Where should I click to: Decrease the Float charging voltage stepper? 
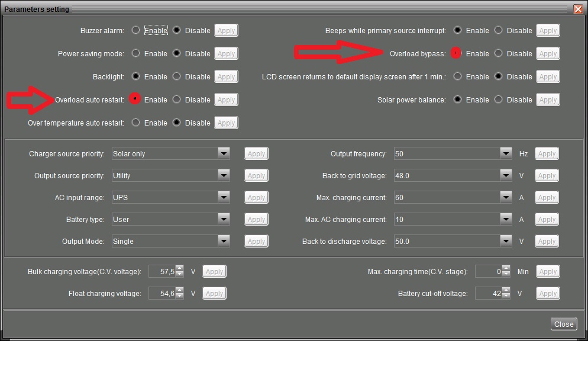click(180, 296)
